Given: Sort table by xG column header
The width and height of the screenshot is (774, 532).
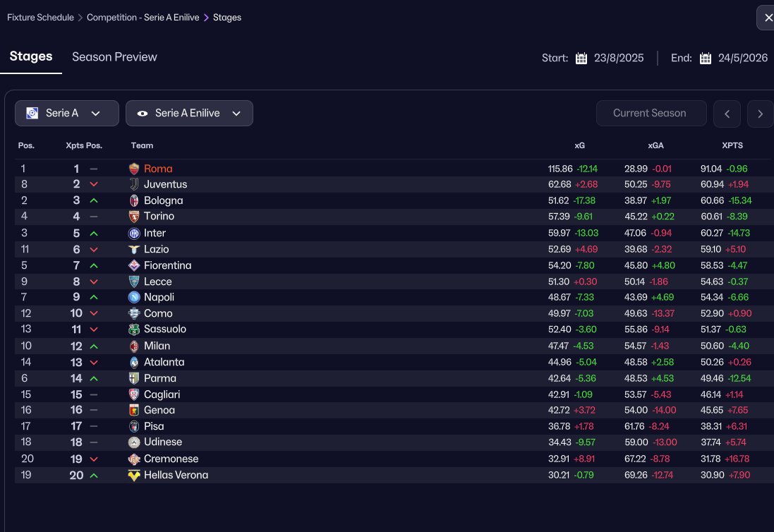Looking at the screenshot, I should [x=579, y=145].
